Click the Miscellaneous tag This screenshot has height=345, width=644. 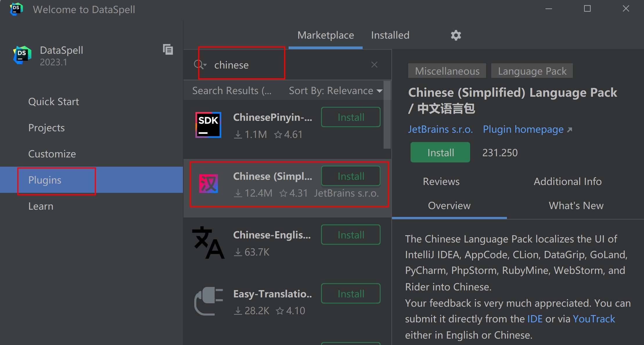click(x=447, y=71)
